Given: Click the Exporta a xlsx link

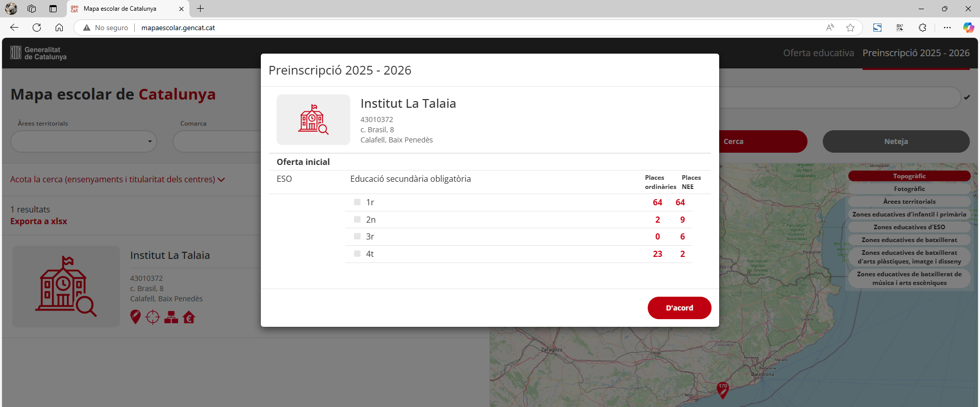Looking at the screenshot, I should click(39, 221).
